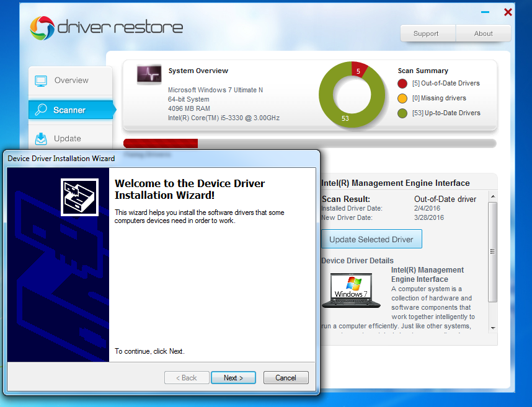532x407 pixels.
Task: Click the "Out-of-Date driver" scan result
Action: coord(445,199)
